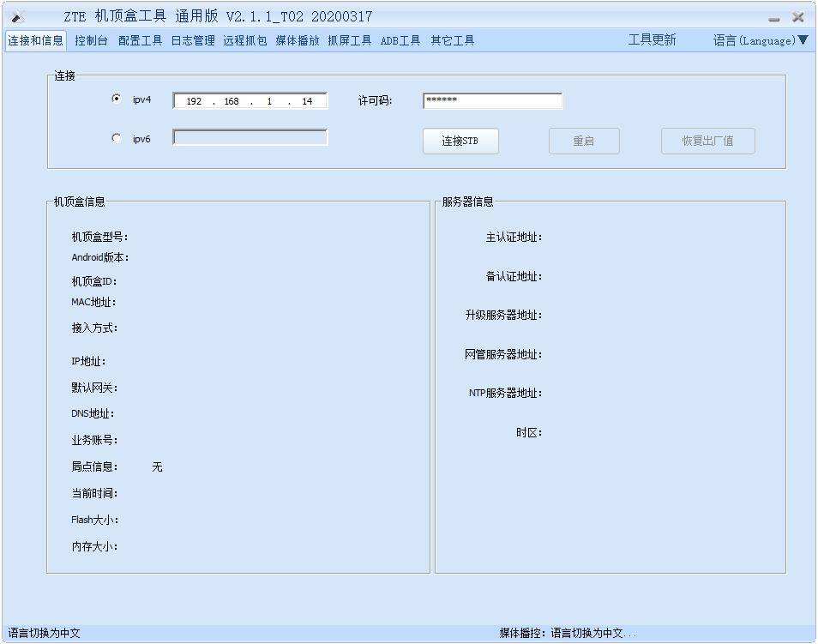This screenshot has height=644, width=818.
Task: Switch to the 日志管理 tab
Action: (193, 40)
